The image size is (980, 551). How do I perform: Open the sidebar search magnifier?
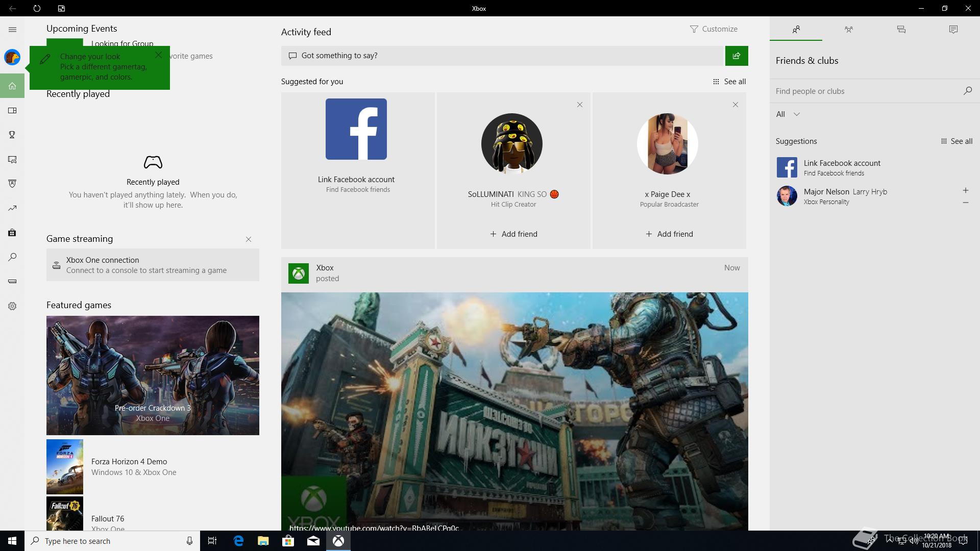click(x=12, y=257)
